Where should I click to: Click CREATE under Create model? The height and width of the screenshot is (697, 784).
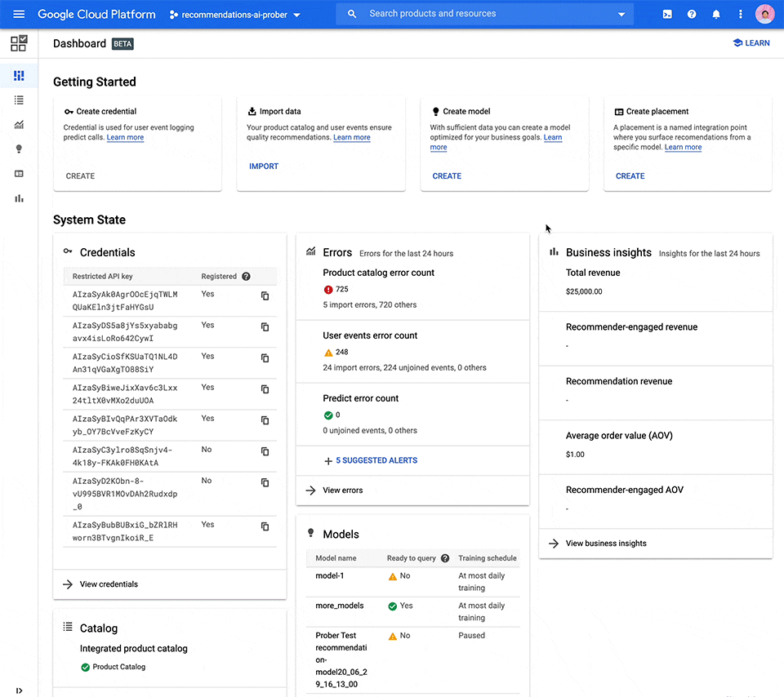(x=447, y=176)
